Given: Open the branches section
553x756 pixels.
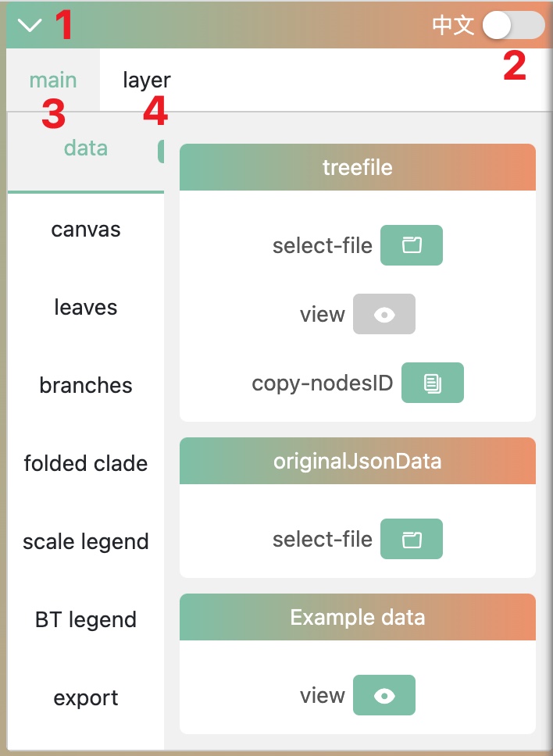Looking at the screenshot, I should click(86, 385).
